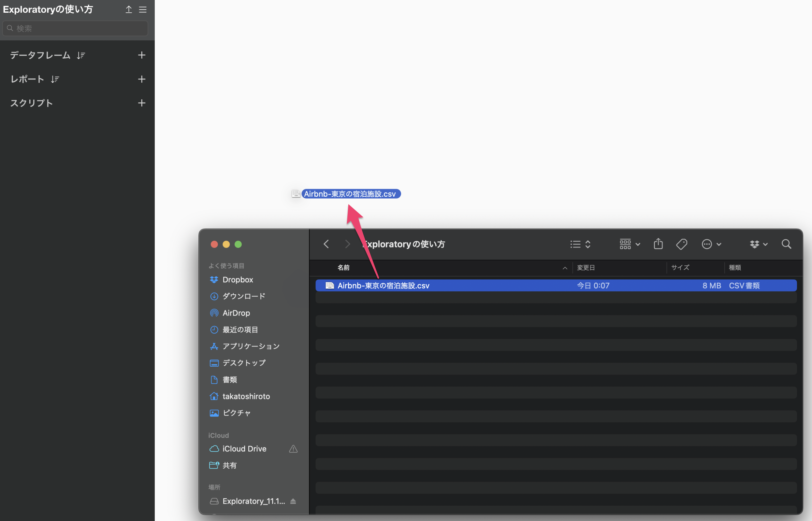The width and height of the screenshot is (812, 521).
Task: Select the レポート section header
Action: click(27, 79)
